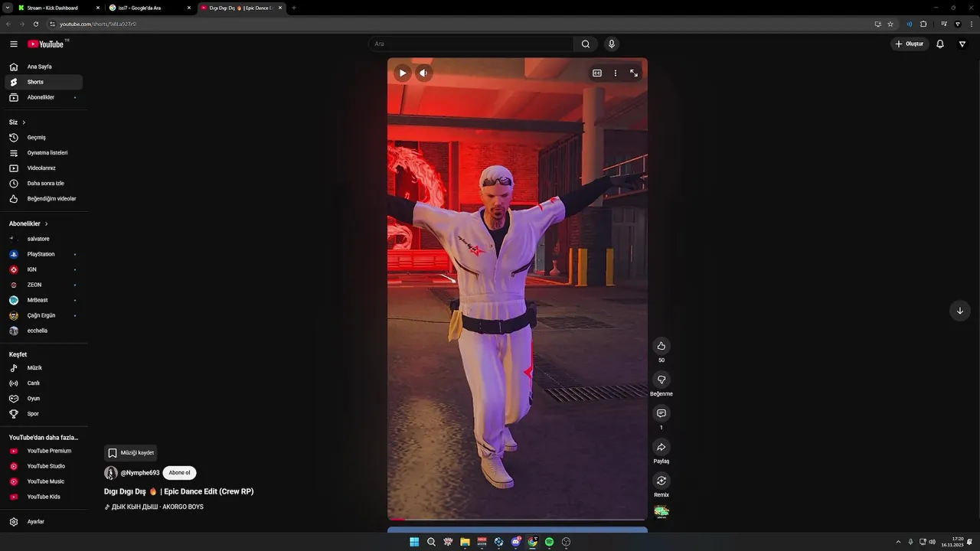
Task: Switch to Stream - Kick Dashboard tab
Action: click(x=59, y=8)
